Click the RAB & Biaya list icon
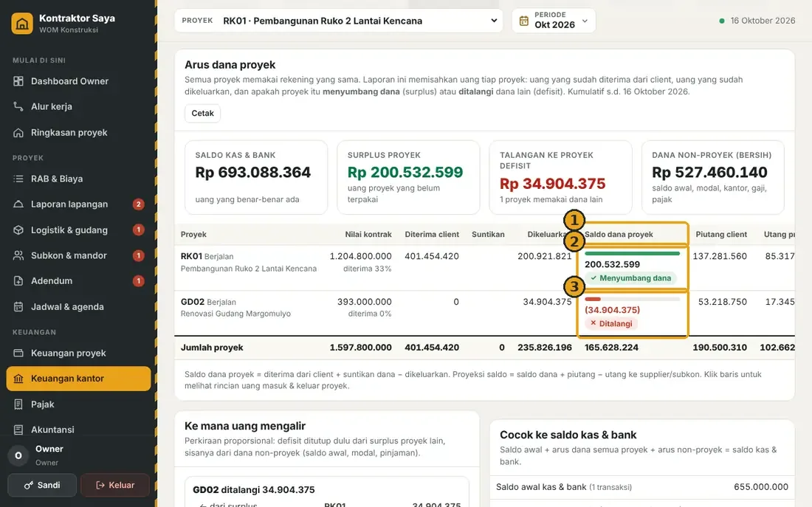 [18, 179]
